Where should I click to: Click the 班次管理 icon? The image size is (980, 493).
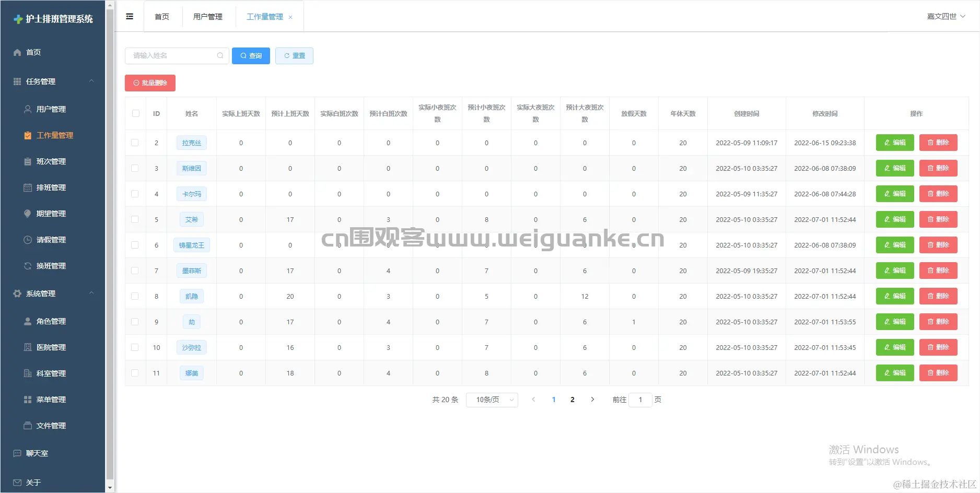tap(28, 161)
